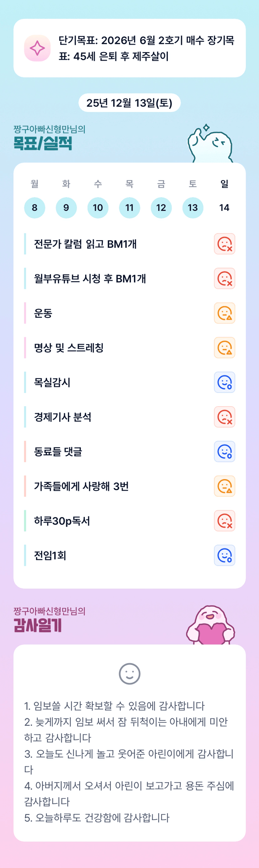Select Sunday the 14th
Image resolution: width=259 pixels, height=868 pixels.
click(224, 208)
